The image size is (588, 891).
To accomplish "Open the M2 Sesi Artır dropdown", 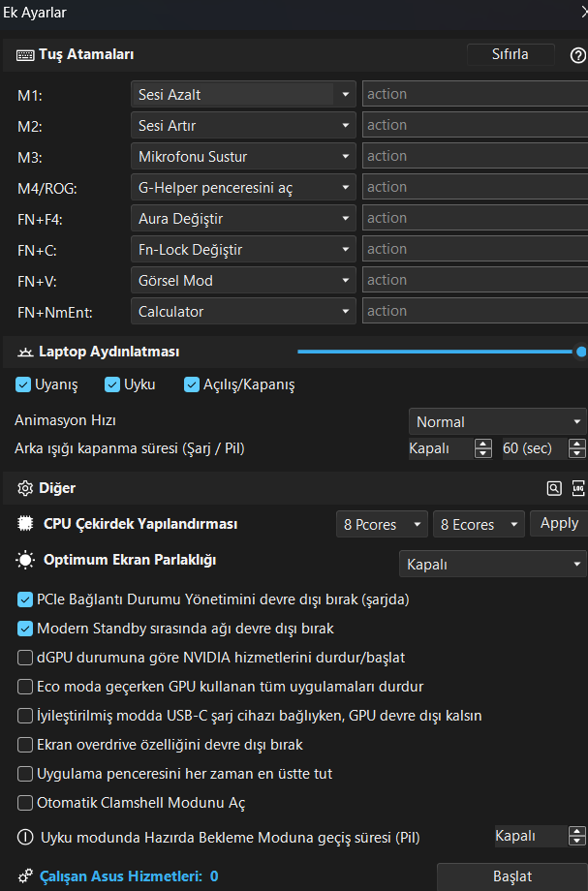I will pyautogui.click(x=243, y=125).
